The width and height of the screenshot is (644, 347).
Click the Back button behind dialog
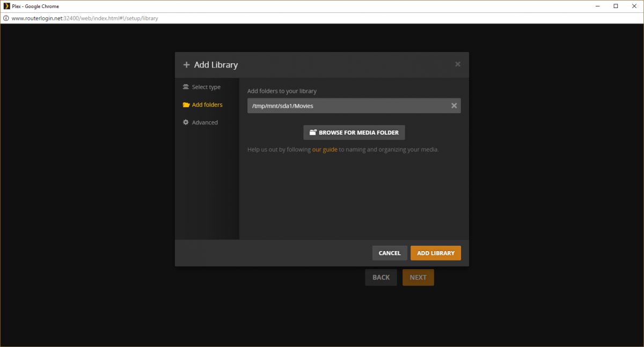(381, 277)
